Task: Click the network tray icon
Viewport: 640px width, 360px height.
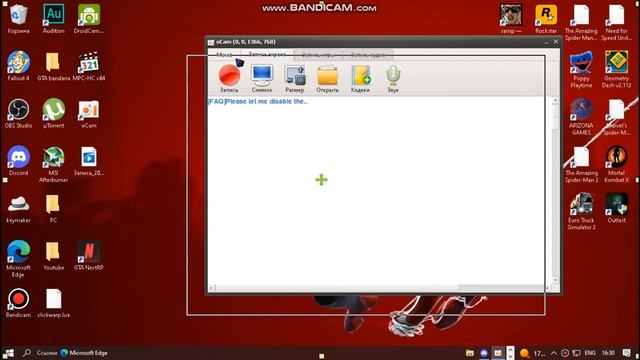Action: coord(576,353)
